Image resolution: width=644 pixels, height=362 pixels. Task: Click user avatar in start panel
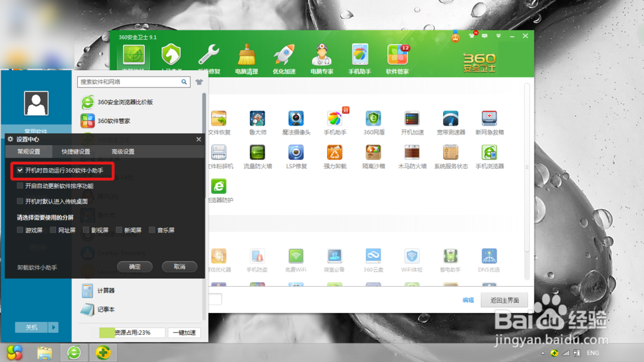(36, 103)
